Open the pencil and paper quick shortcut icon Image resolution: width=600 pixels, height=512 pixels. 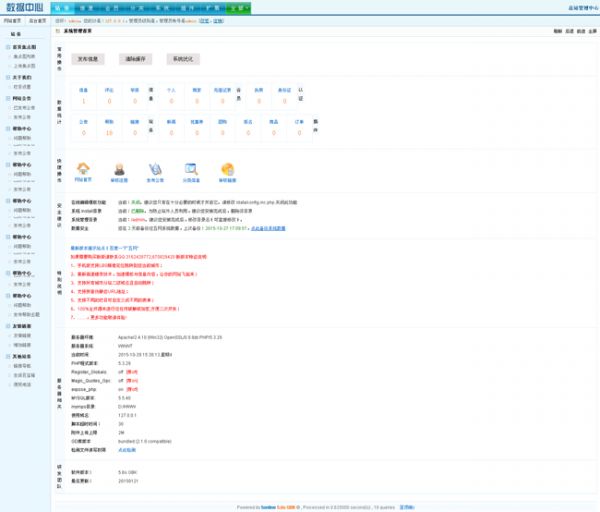point(155,169)
